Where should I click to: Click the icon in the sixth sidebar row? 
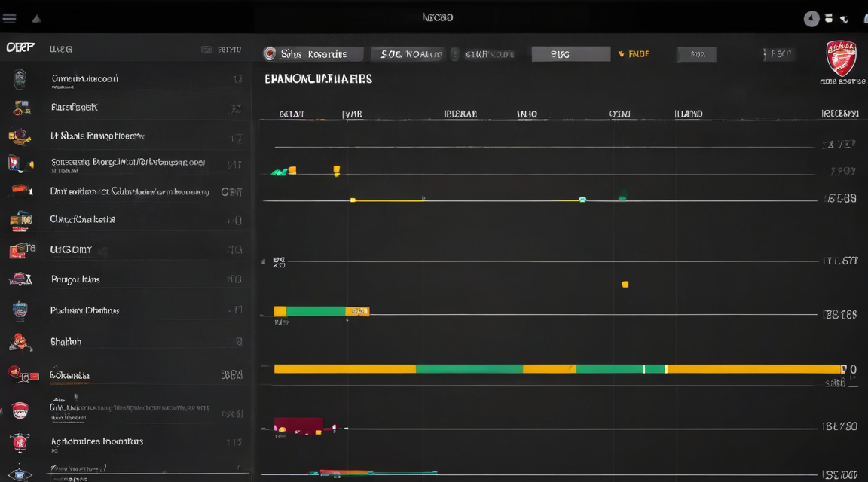click(x=20, y=221)
